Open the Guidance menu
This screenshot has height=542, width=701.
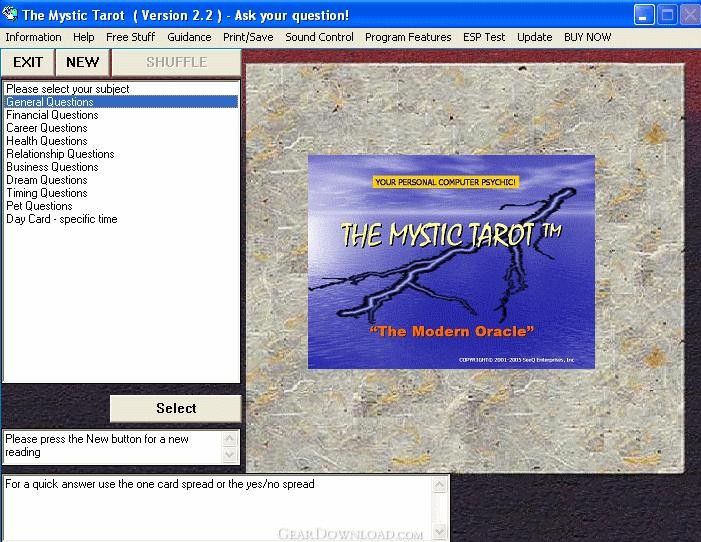[189, 37]
